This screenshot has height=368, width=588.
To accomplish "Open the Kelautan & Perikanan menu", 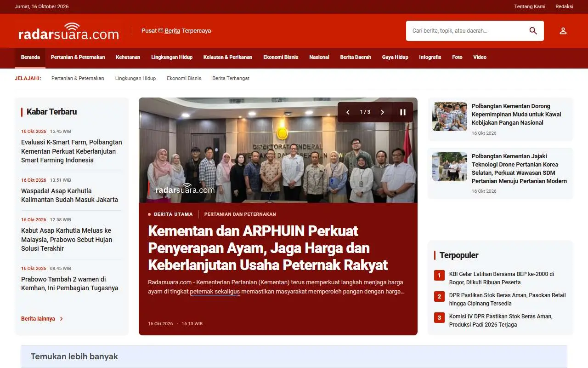I will (x=228, y=57).
